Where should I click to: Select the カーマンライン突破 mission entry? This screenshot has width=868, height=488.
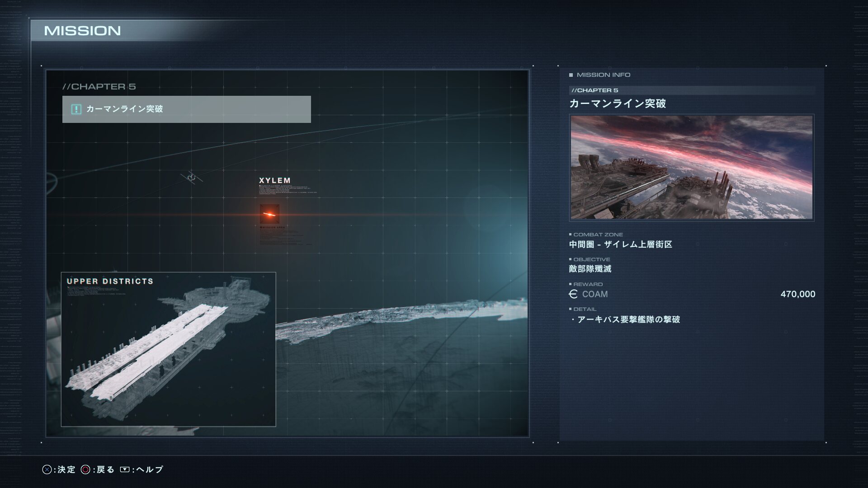click(186, 109)
